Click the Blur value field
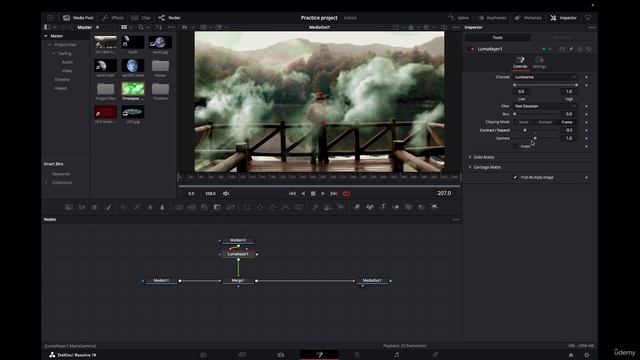The height and width of the screenshot is (360, 640). 569,114
